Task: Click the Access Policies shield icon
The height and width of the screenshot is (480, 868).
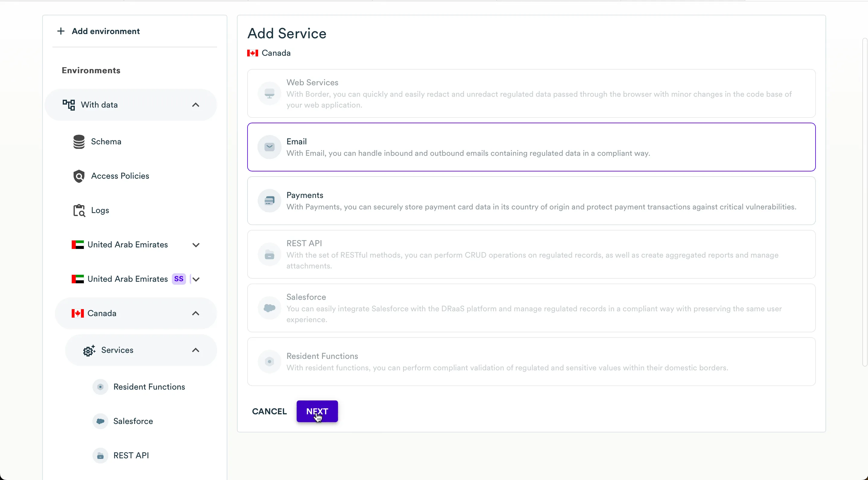Action: 79,176
